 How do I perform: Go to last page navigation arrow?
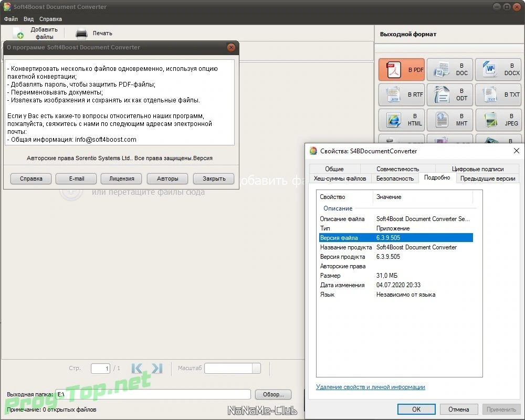coord(157,369)
